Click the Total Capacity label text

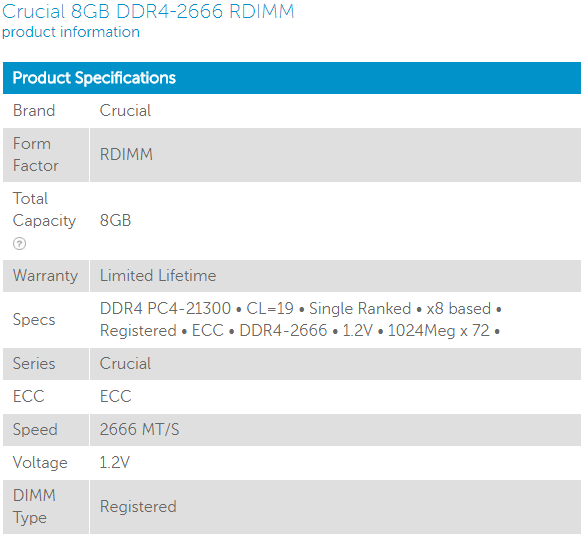(x=44, y=209)
